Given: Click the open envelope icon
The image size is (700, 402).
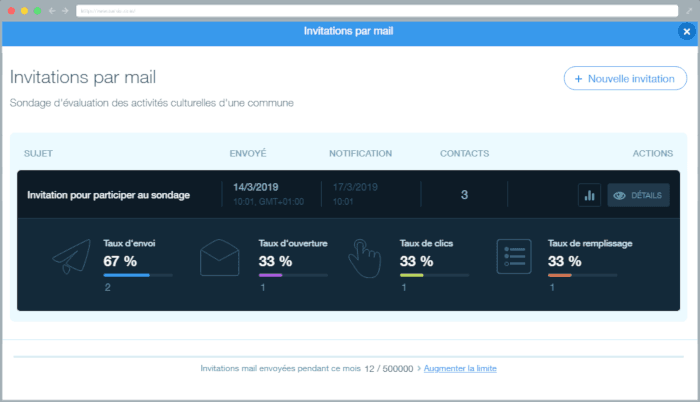Looking at the screenshot, I should point(221,259).
